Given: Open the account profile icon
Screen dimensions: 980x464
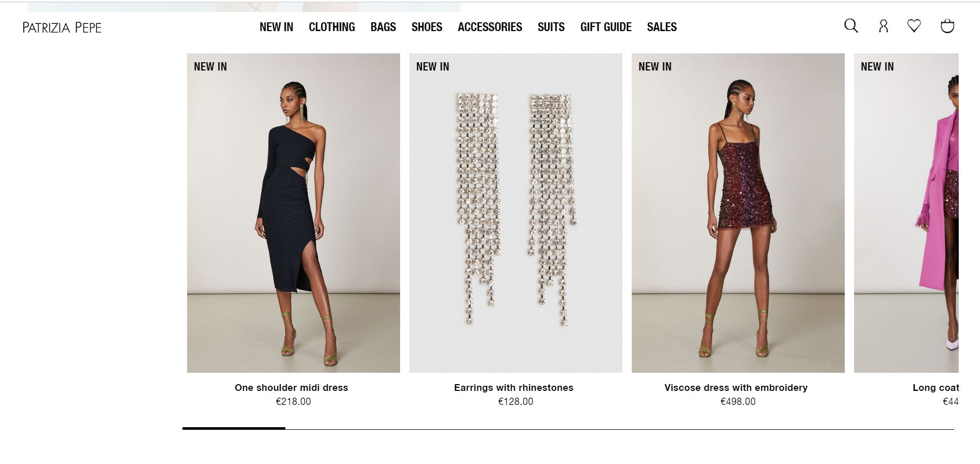Looking at the screenshot, I should [x=884, y=26].
